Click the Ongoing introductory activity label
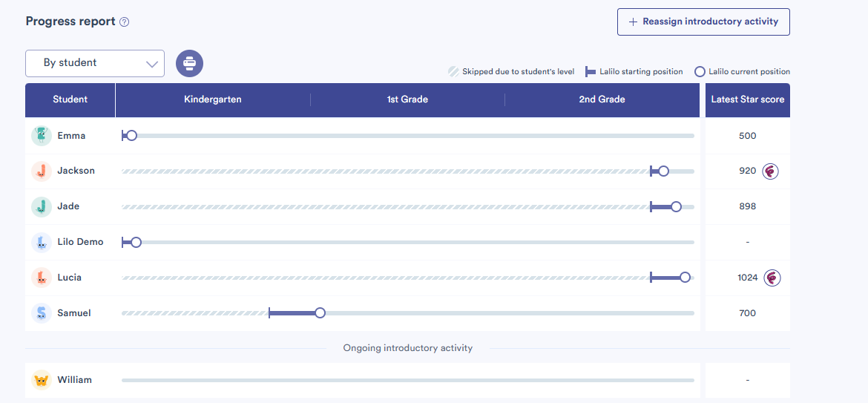The height and width of the screenshot is (403, 868). pyautogui.click(x=408, y=348)
